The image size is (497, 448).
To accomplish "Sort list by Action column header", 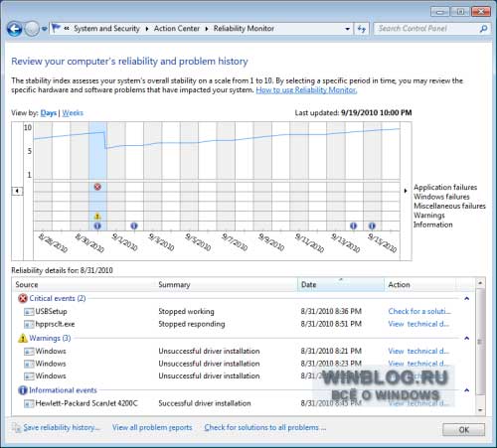I will coord(420,284).
